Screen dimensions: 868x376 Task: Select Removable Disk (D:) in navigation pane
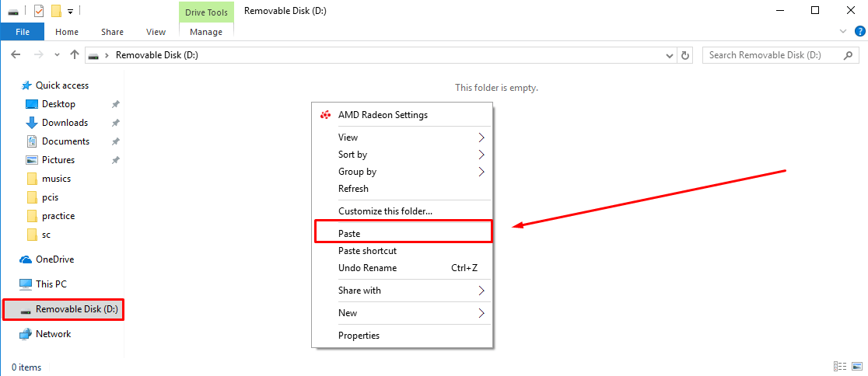(76, 309)
